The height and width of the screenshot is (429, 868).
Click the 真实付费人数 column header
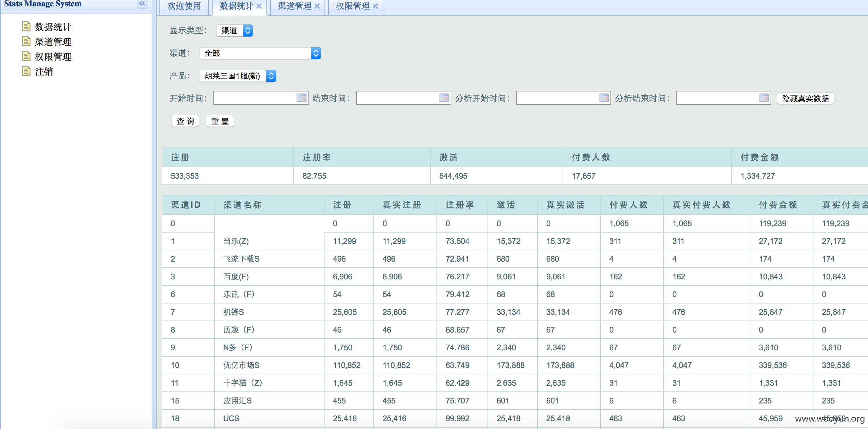coord(707,205)
